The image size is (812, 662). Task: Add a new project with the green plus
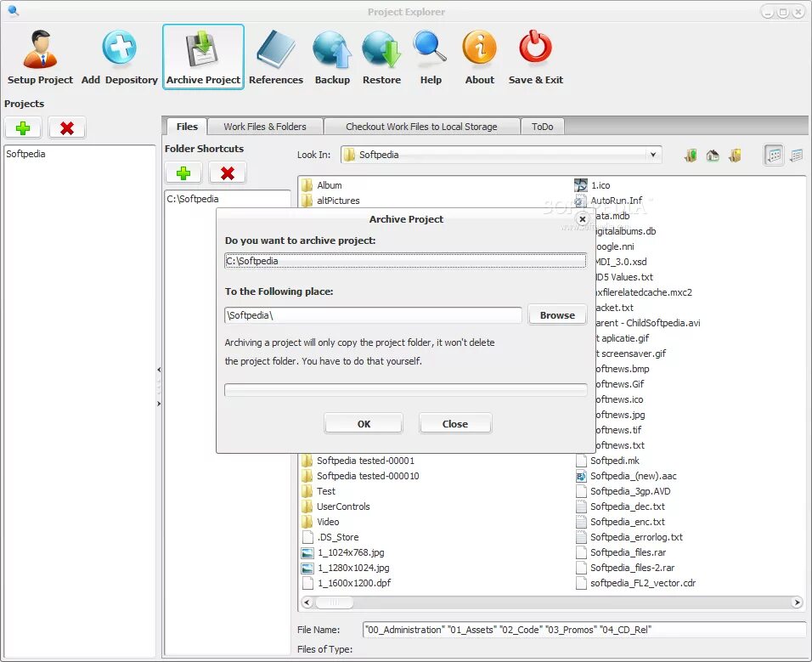click(23, 128)
